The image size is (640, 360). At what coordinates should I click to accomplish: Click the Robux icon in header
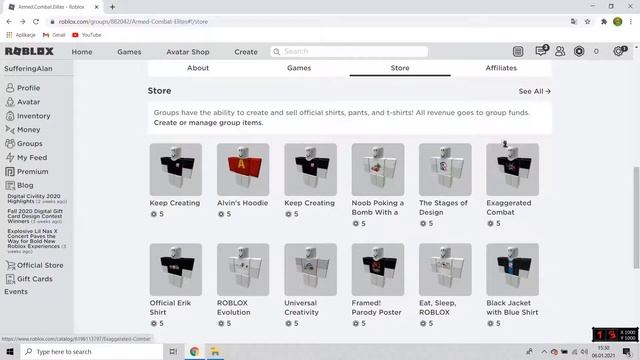pos(579,51)
